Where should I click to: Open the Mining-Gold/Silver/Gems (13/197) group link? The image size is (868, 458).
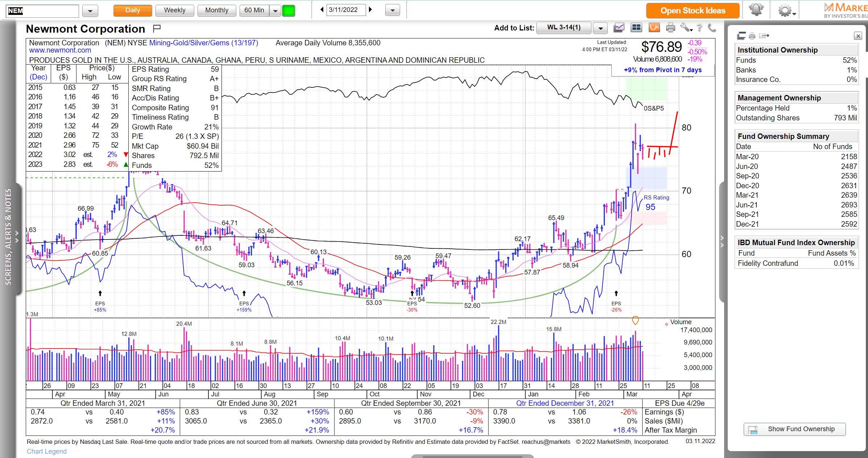click(x=204, y=43)
